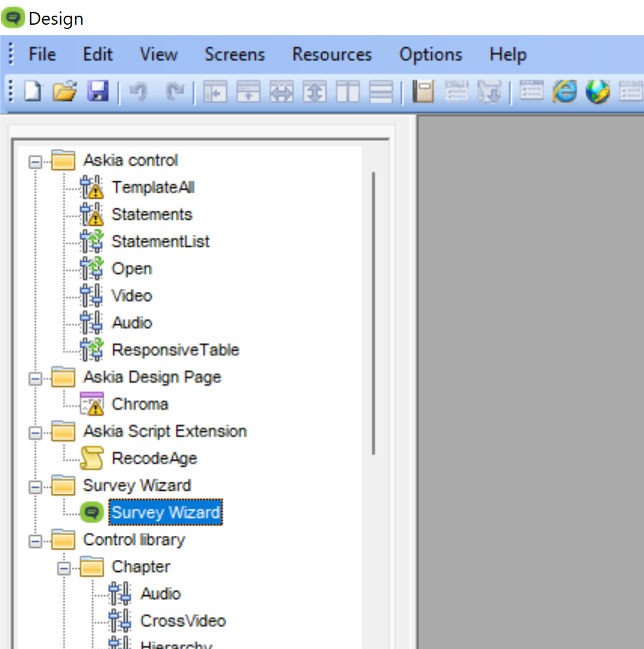Screen dimensions: 644x649
Task: Select the Video item under Askia control
Action: point(132,296)
